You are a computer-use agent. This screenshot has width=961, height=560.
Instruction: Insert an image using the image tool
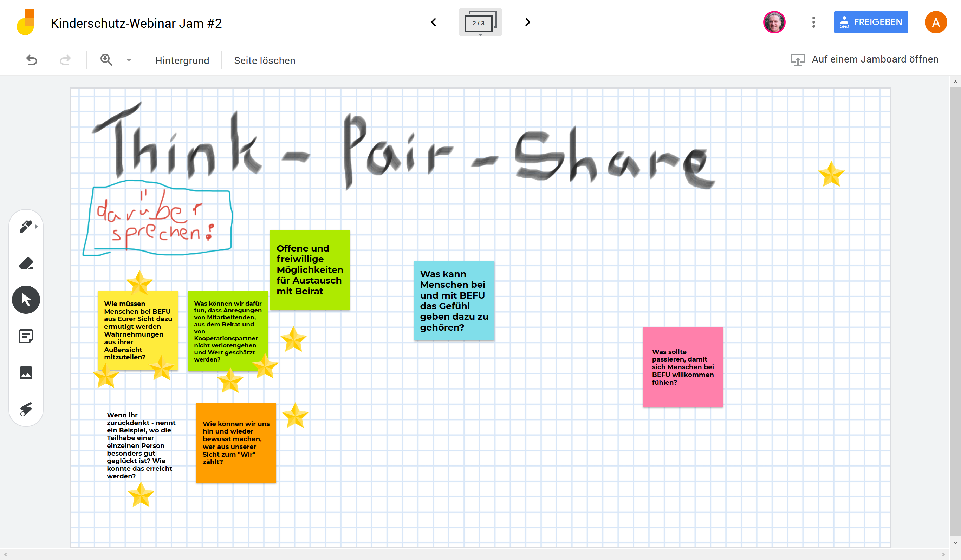click(26, 372)
